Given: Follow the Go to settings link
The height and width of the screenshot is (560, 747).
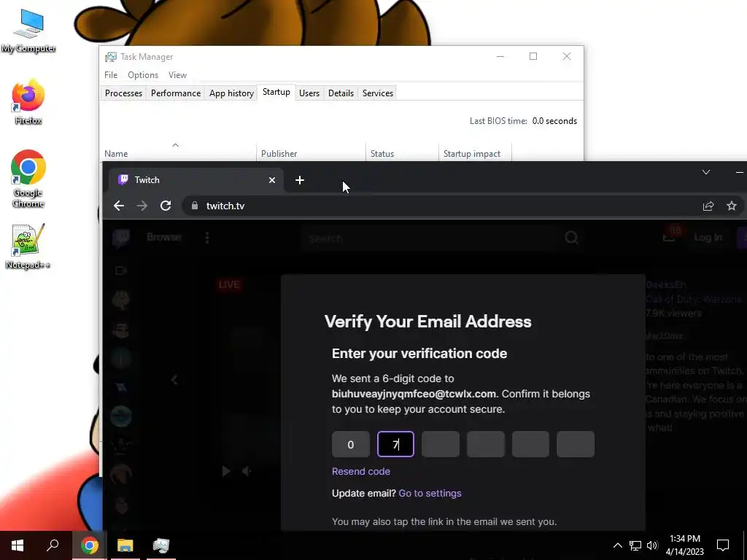Looking at the screenshot, I should [x=430, y=494].
